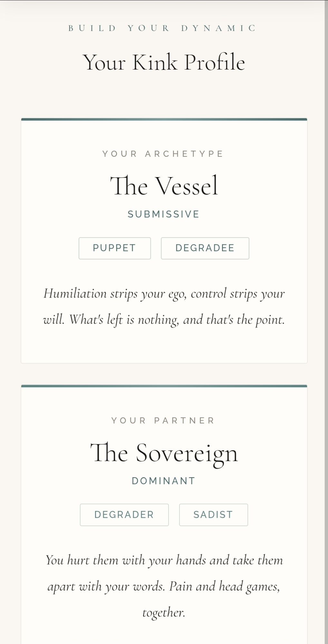Click the 'The Sovereign' partner heading

[164, 453]
